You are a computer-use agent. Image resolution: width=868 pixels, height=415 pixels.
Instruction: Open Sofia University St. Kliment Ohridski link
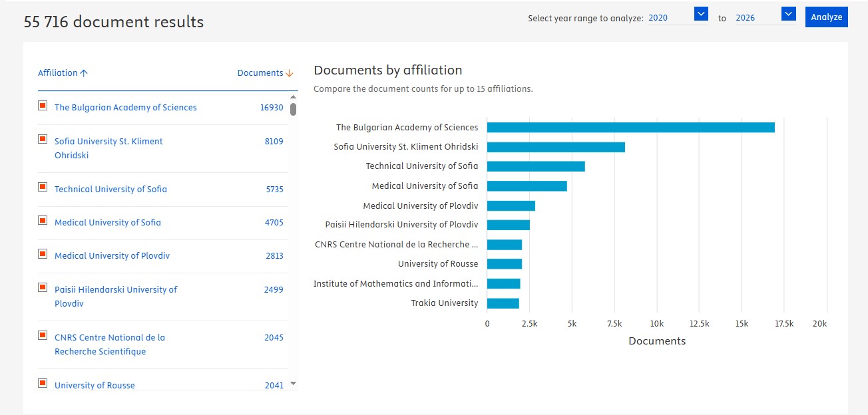(108, 148)
